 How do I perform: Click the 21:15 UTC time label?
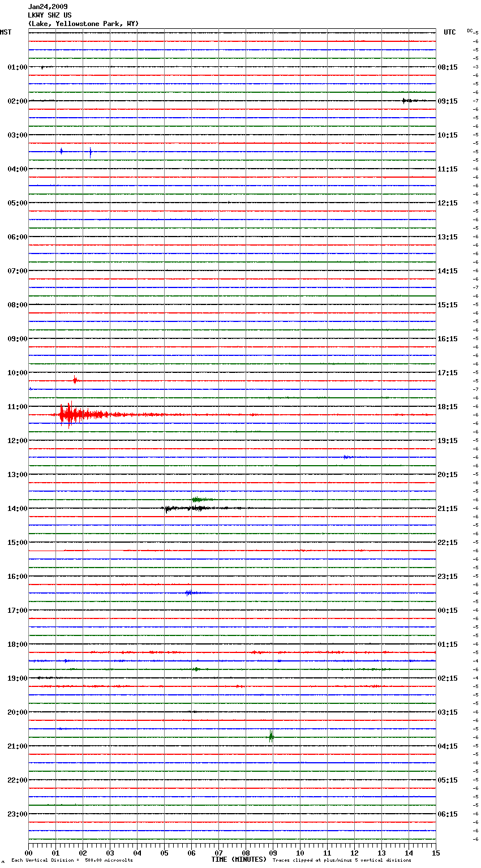click(448, 509)
